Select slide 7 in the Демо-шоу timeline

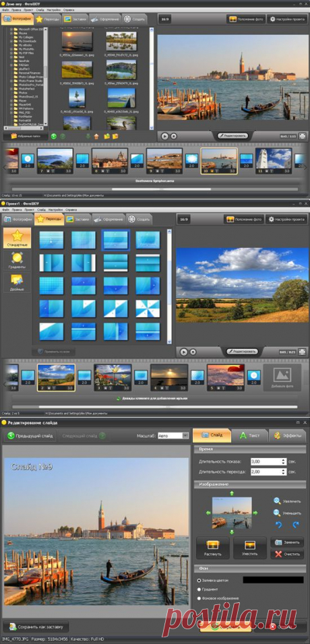[x=55, y=161]
